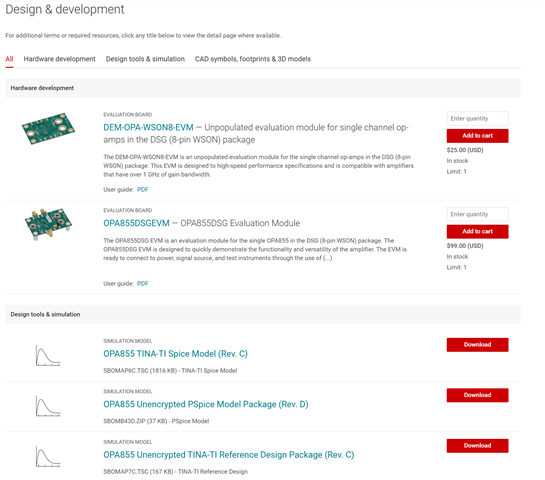Click simulation curve icon for Reference Design Package
The image size is (545, 480).
coord(48,456)
